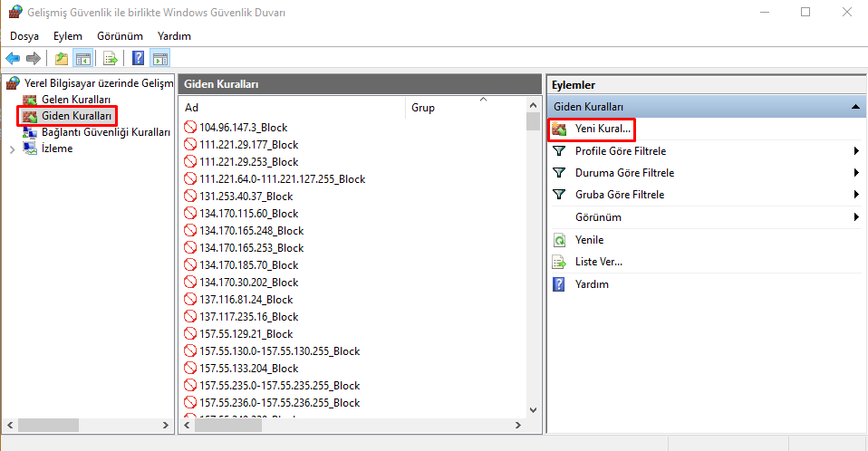Screen dimensions: 868x451
Task: Click Yeni Kural... to create rule
Action: (x=603, y=129)
